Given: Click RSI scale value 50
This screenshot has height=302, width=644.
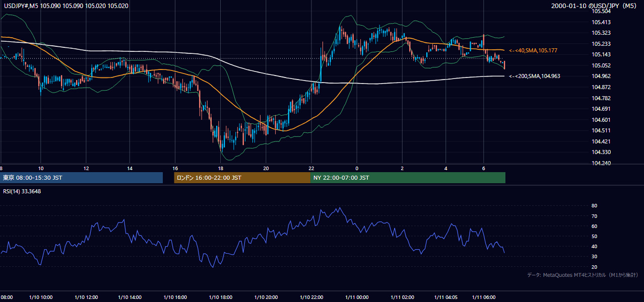Looking at the screenshot, I should click(595, 236).
